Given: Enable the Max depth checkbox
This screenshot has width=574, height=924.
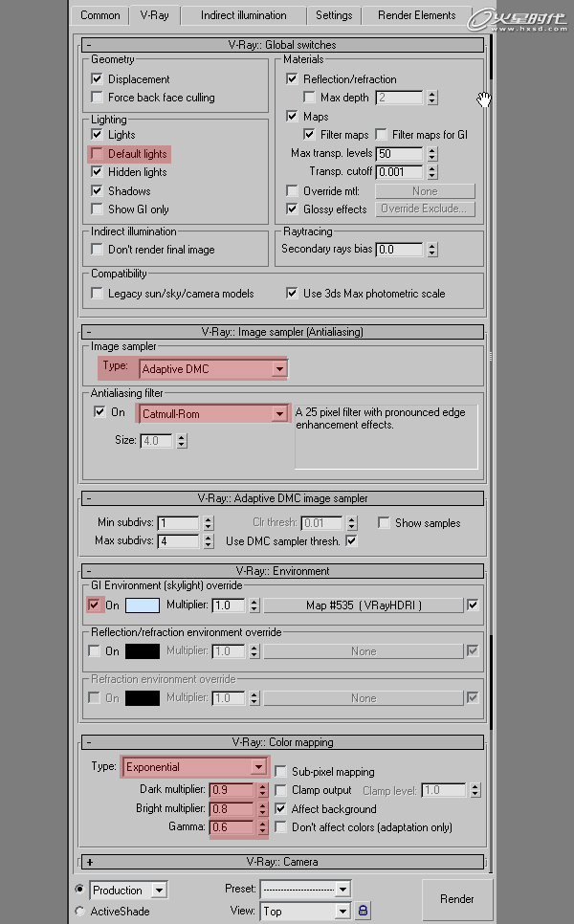Looking at the screenshot, I should (x=309, y=98).
